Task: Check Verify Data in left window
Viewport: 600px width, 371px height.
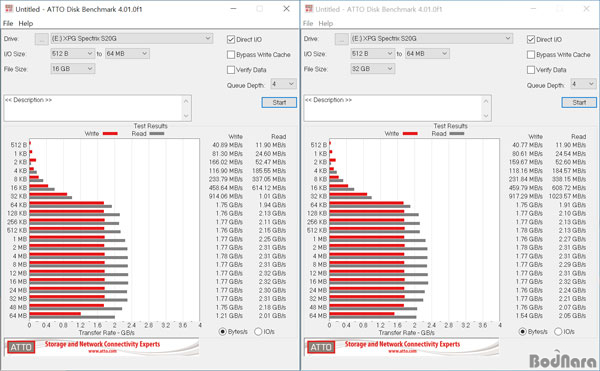Action: (231, 70)
